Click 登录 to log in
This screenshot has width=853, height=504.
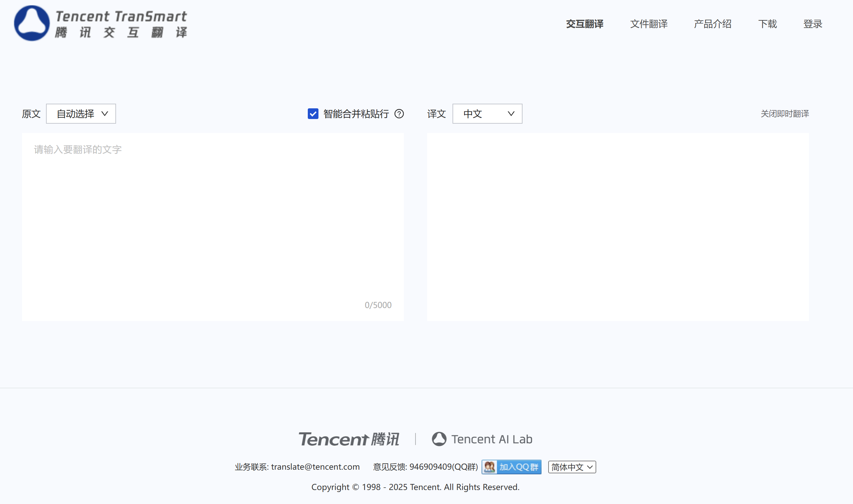813,24
